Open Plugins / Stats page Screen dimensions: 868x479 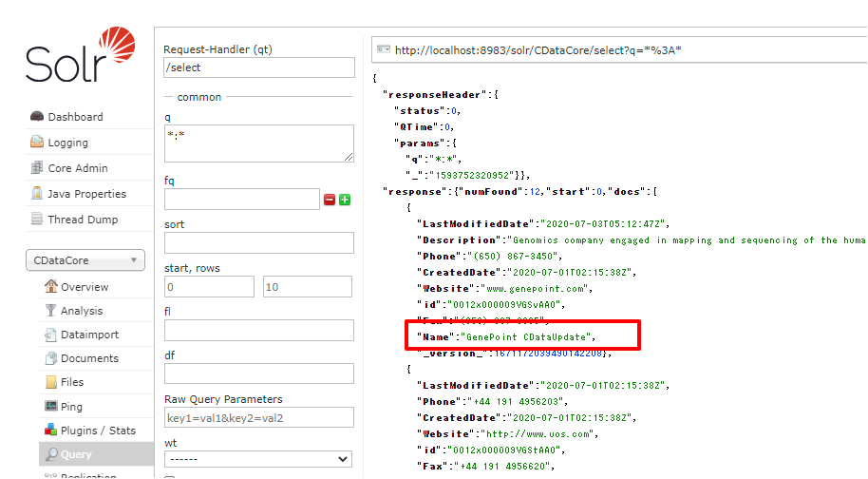pyautogui.click(x=98, y=431)
